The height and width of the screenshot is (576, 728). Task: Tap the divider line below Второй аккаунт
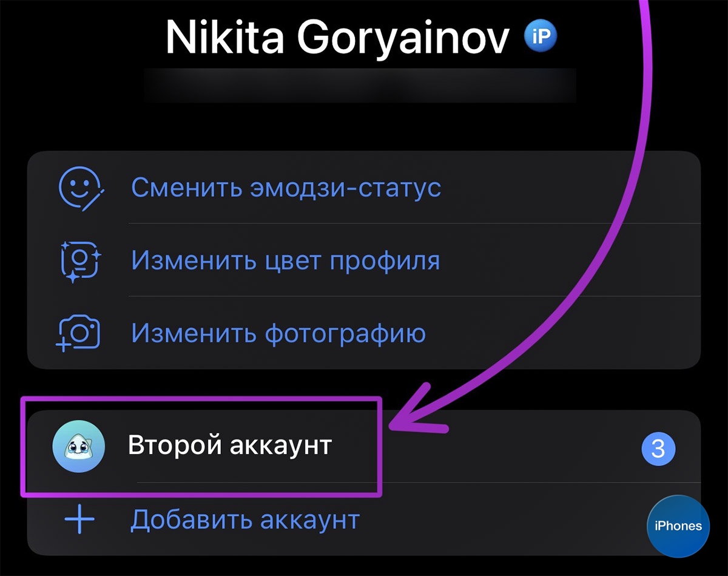tap(419, 483)
